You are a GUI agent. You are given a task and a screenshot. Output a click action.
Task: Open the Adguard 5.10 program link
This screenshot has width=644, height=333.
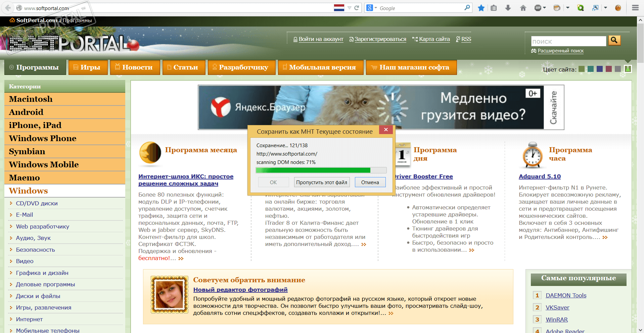(x=540, y=176)
